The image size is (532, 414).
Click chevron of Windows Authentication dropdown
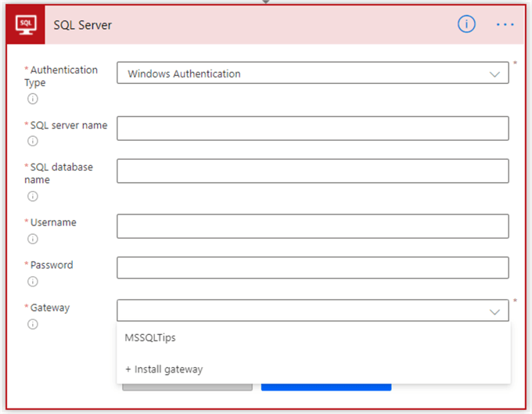(x=494, y=74)
